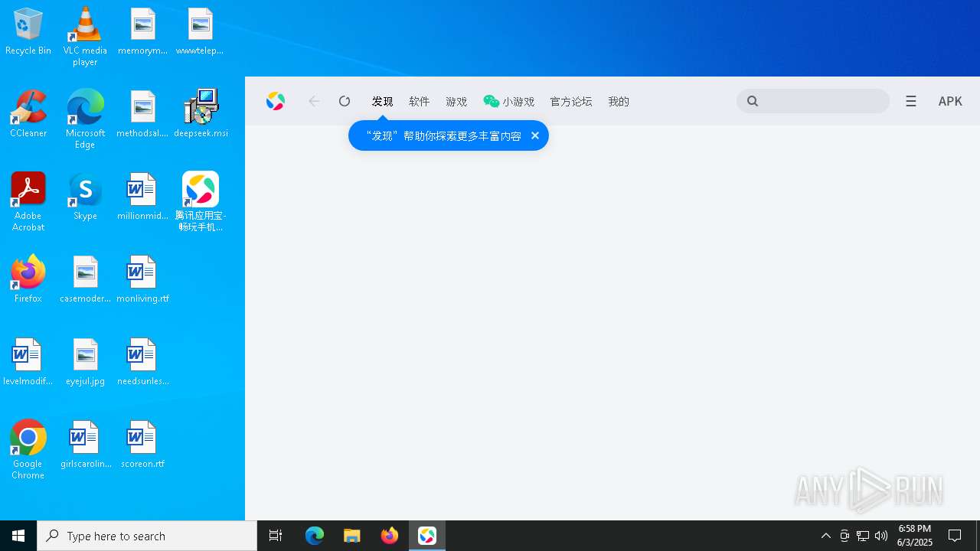This screenshot has height=551, width=980.
Task: Switch to the 游戏 tab
Action: [456, 101]
